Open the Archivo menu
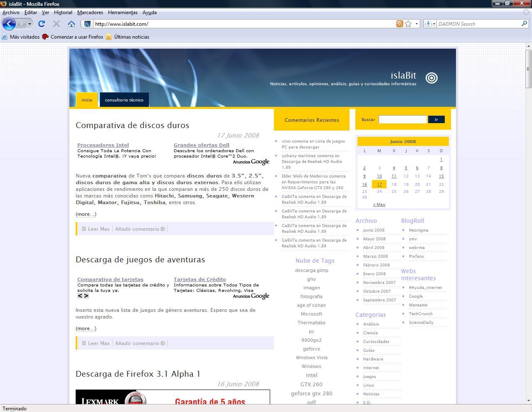Image resolution: width=532 pixels, height=412 pixels. coord(11,12)
